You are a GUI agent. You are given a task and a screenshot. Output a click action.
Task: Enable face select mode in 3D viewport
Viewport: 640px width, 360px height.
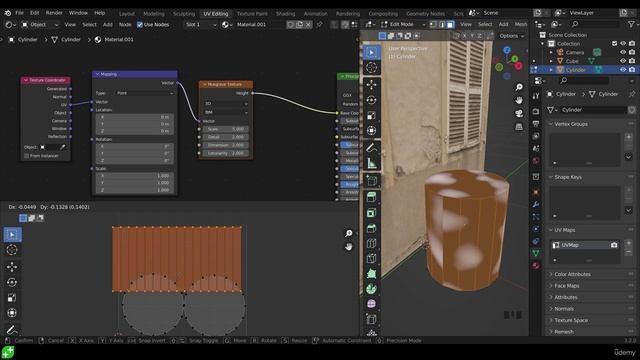[450, 24]
